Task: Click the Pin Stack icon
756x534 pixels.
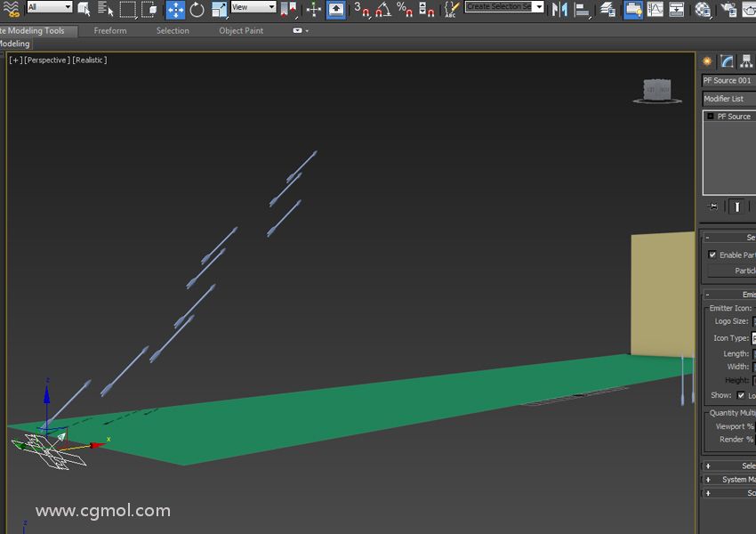Action: [x=713, y=206]
